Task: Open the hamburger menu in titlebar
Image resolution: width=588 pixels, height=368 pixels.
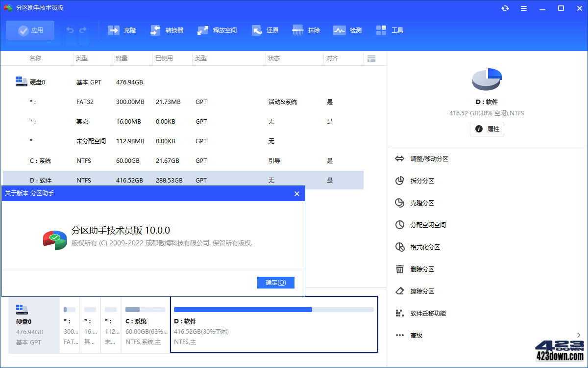Action: (x=523, y=8)
